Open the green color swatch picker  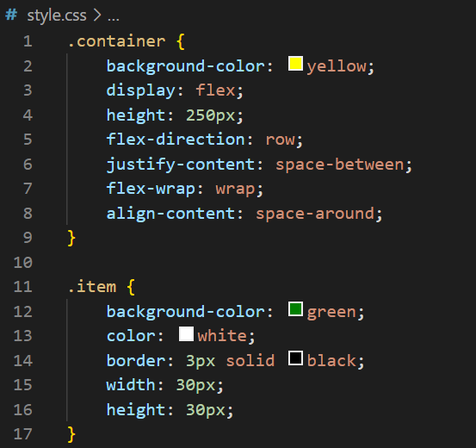pos(295,308)
